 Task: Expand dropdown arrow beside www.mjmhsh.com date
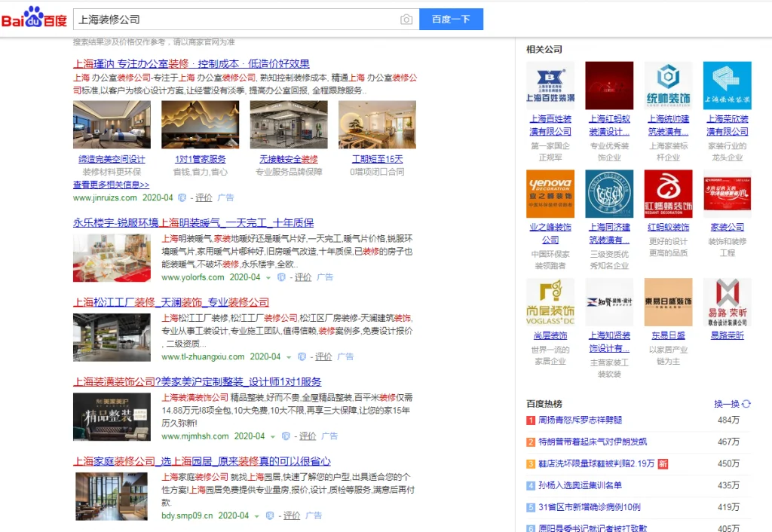(x=272, y=437)
